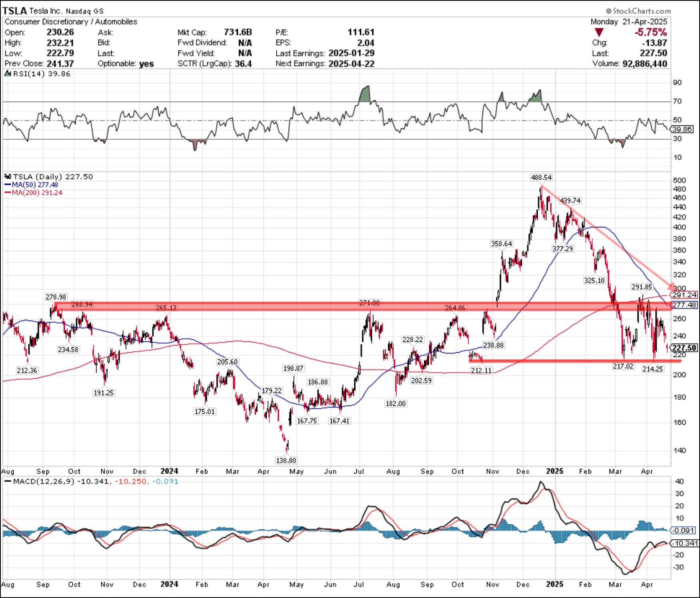Click the candlestick icon beside TSLA (Daily)
This screenshot has width=700, height=598.
[x=8, y=177]
